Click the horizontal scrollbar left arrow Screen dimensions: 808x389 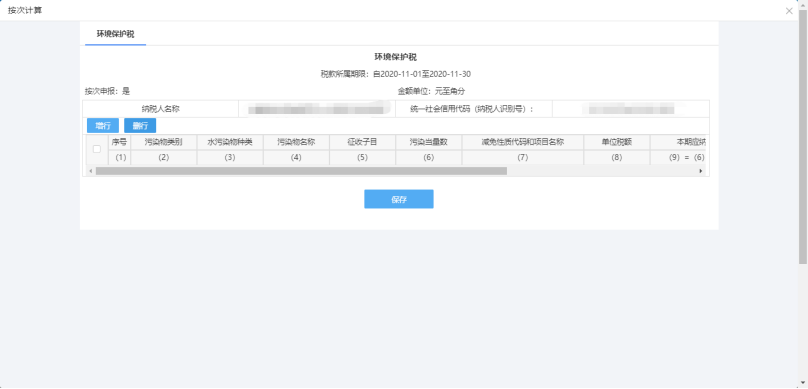click(91, 171)
